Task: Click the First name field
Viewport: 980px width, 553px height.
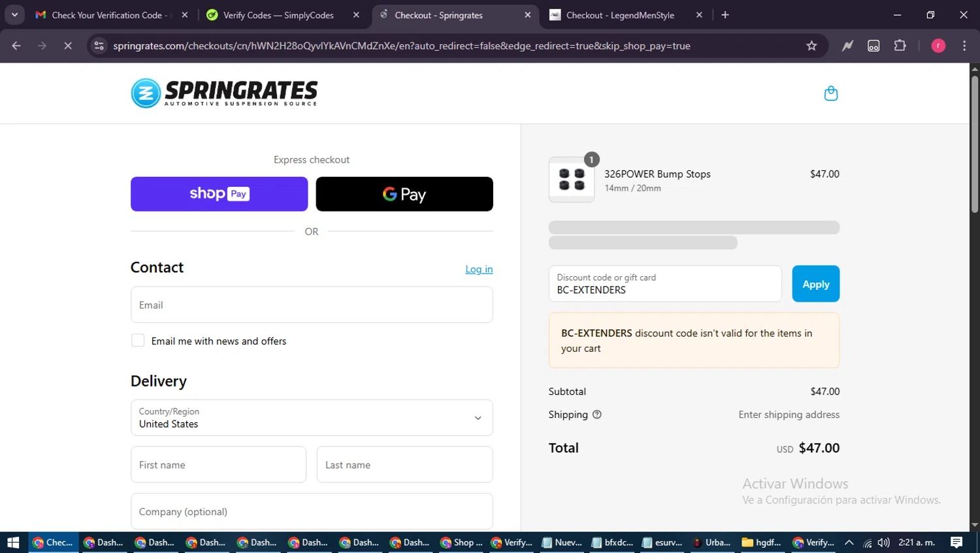Action: pos(218,465)
